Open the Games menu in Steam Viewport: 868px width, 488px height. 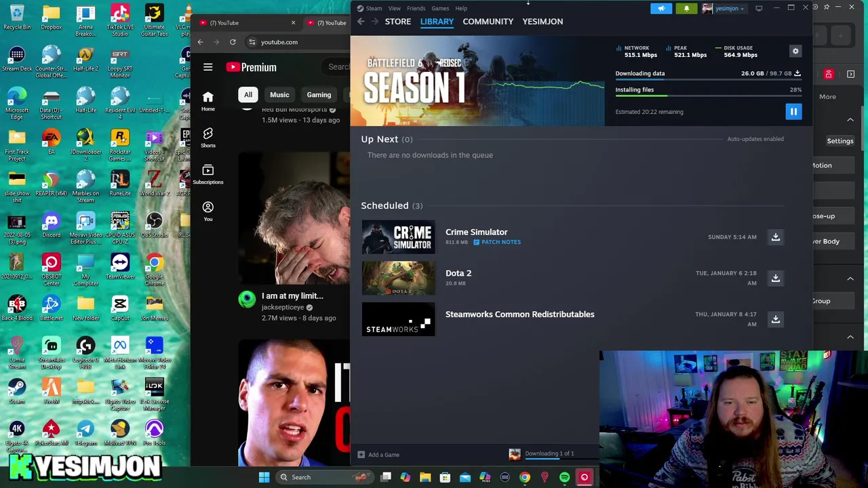(440, 8)
